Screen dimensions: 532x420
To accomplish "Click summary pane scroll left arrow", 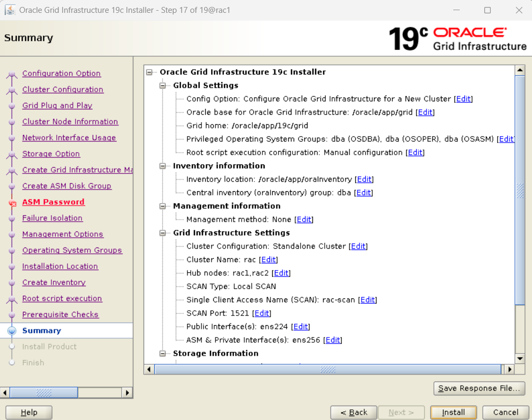I will tap(149, 369).
